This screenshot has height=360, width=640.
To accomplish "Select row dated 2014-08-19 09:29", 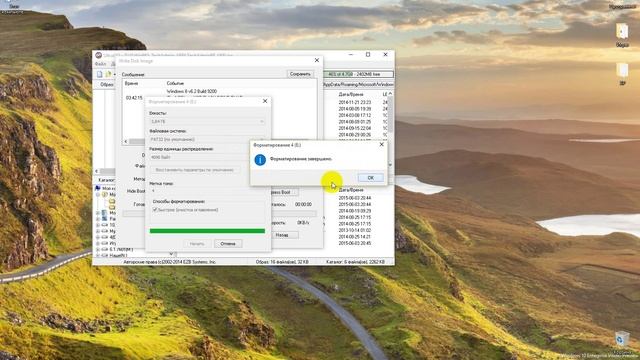I will coord(354,211).
